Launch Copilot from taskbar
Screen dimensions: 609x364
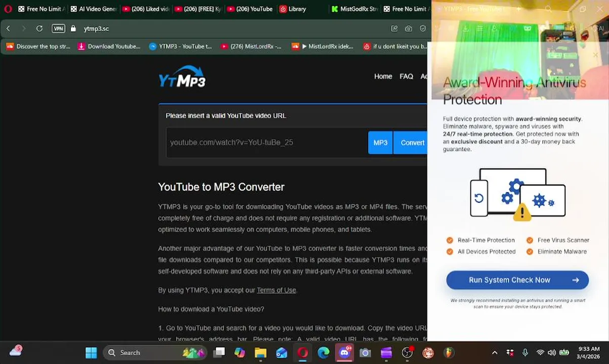240,353
